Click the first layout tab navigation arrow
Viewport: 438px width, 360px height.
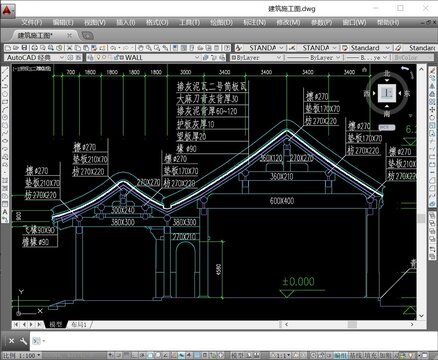pos(16,324)
